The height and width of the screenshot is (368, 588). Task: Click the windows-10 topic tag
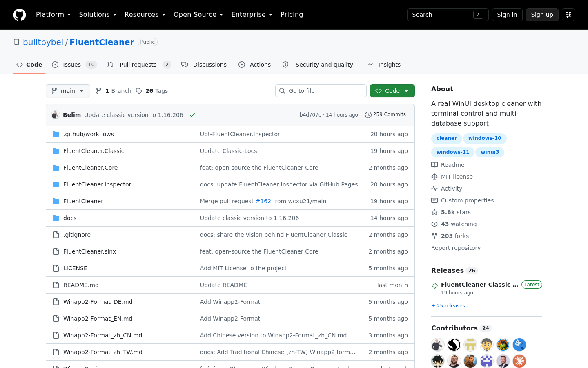485,138
